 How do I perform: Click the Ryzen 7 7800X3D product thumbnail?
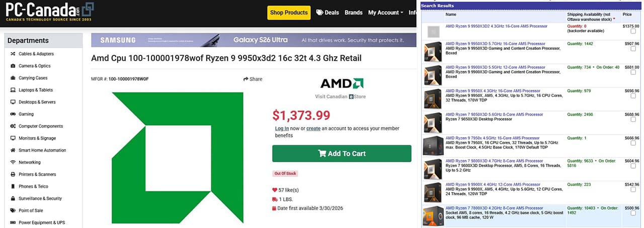pos(433,215)
